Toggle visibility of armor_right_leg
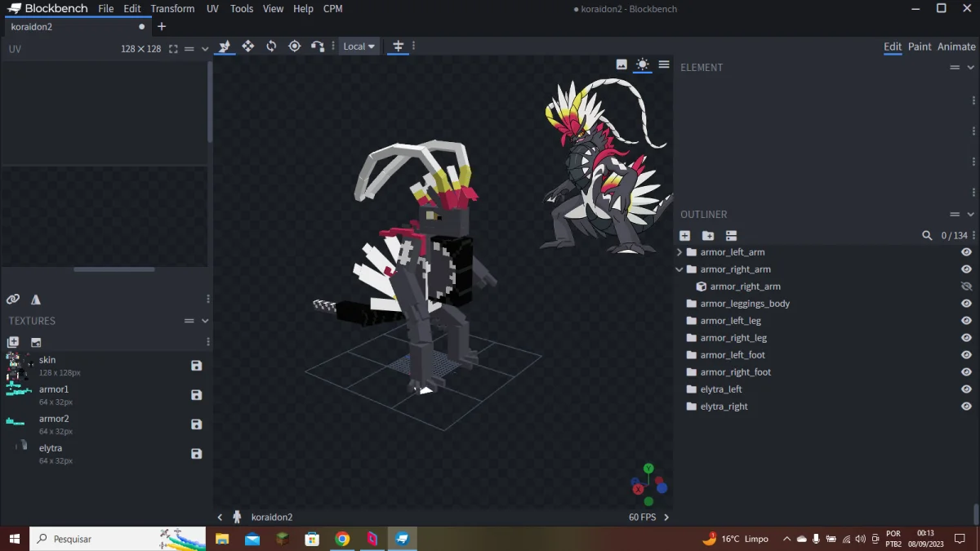The width and height of the screenshot is (980, 551). click(966, 338)
